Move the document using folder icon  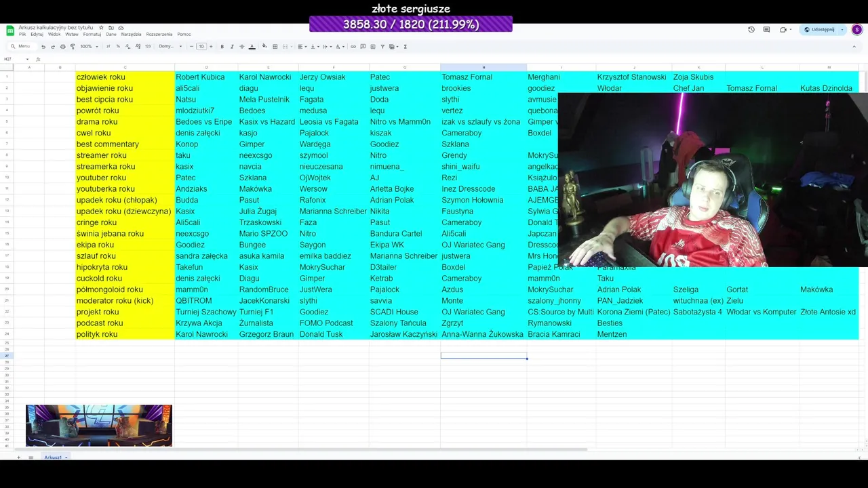[111, 28]
